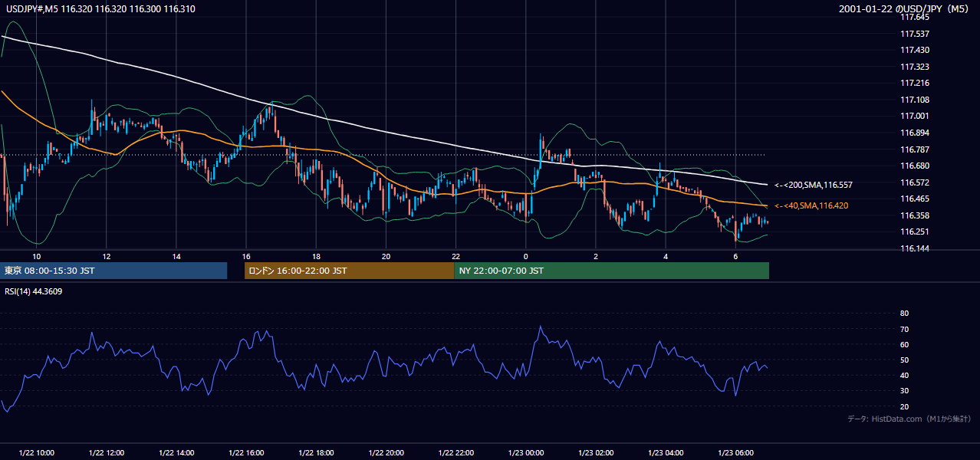The height and width of the screenshot is (460, 980).
Task: Click the RSI 50 level label
Action: coord(904,360)
